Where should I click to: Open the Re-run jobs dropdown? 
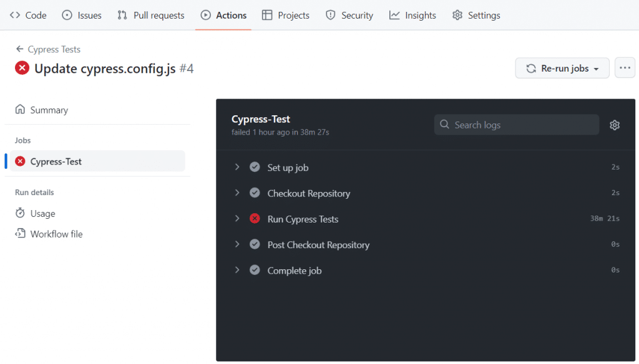coord(562,68)
